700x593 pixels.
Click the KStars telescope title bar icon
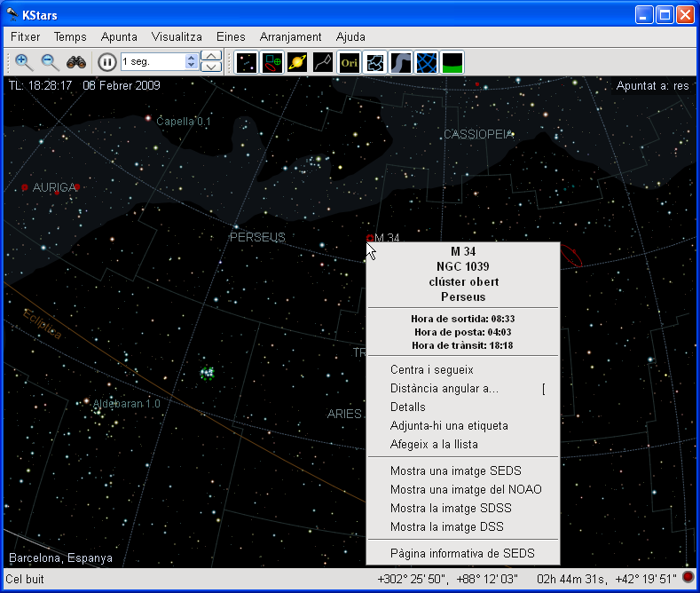[x=12, y=15]
